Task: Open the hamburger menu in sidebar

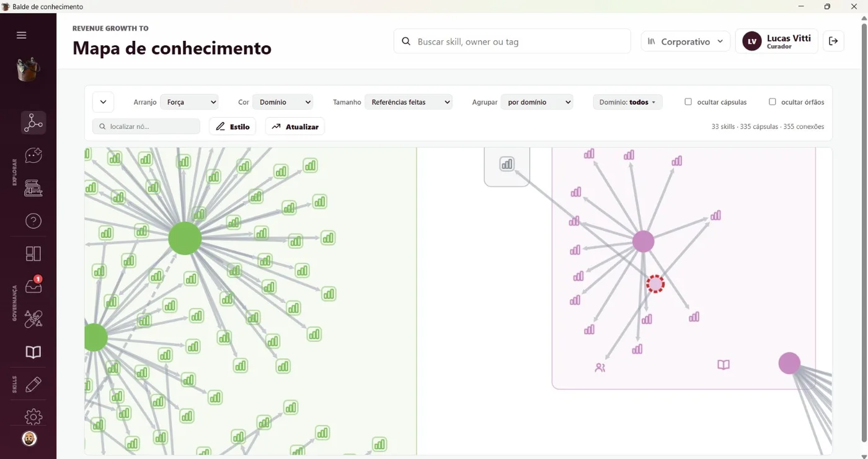Action: (22, 35)
